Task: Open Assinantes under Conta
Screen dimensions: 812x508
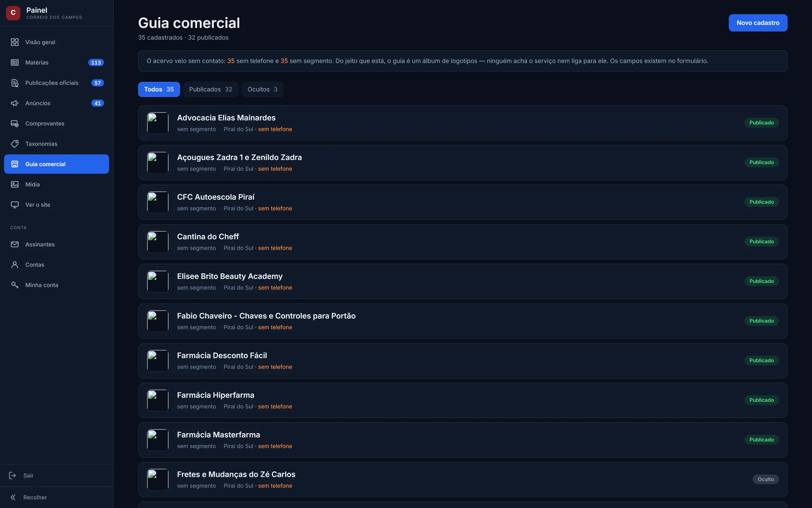Action: coord(57,244)
